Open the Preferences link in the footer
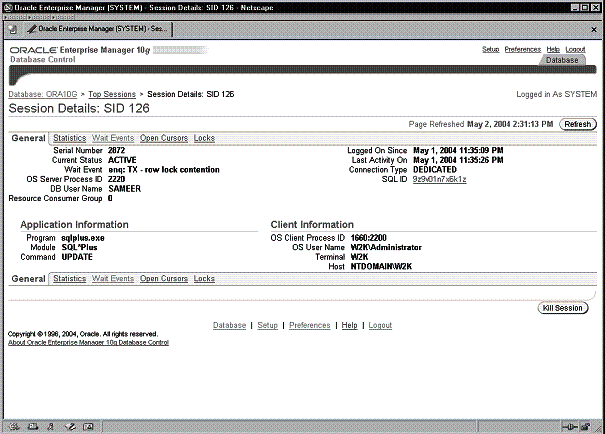Image resolution: width=605 pixels, height=434 pixels. [x=309, y=325]
